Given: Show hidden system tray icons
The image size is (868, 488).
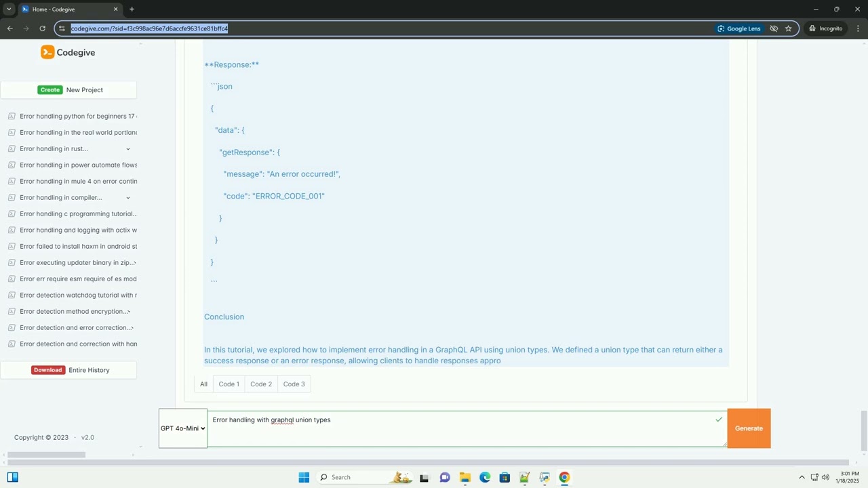Looking at the screenshot, I should [x=802, y=477].
